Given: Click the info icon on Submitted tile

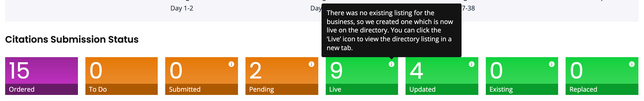Looking at the screenshot, I should 231,64.
